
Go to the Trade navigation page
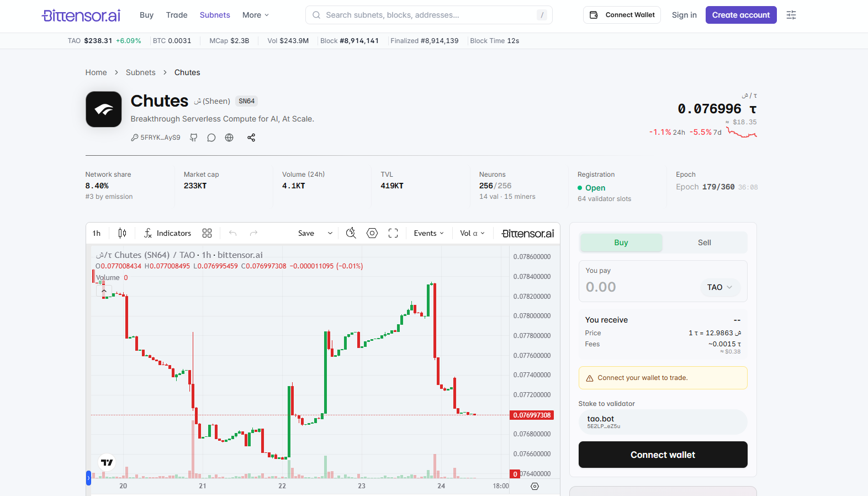tap(177, 15)
